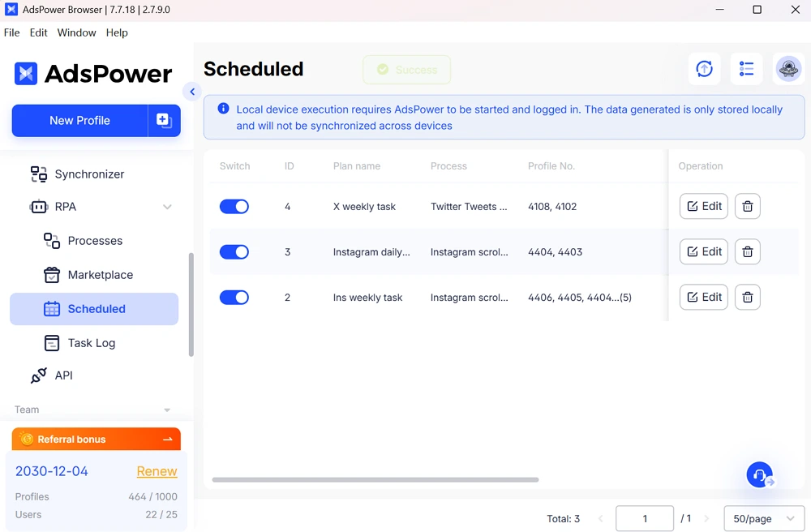This screenshot has height=532, width=811.
Task: Delete the X weekly task plan
Action: [x=748, y=207]
